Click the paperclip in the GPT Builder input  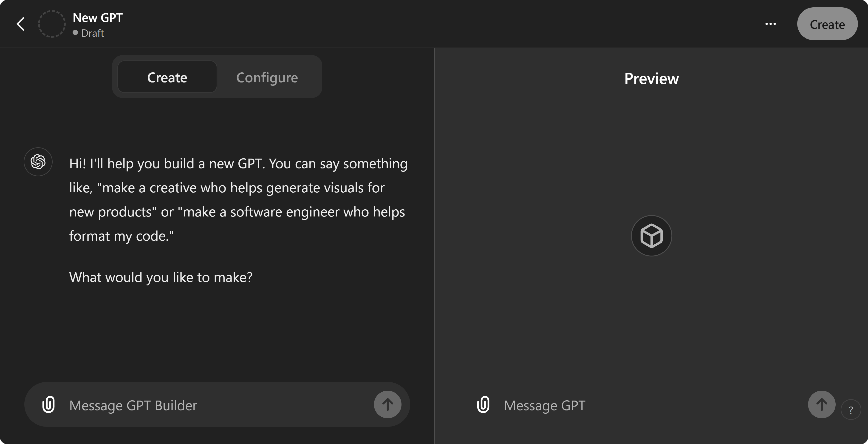pyautogui.click(x=49, y=405)
